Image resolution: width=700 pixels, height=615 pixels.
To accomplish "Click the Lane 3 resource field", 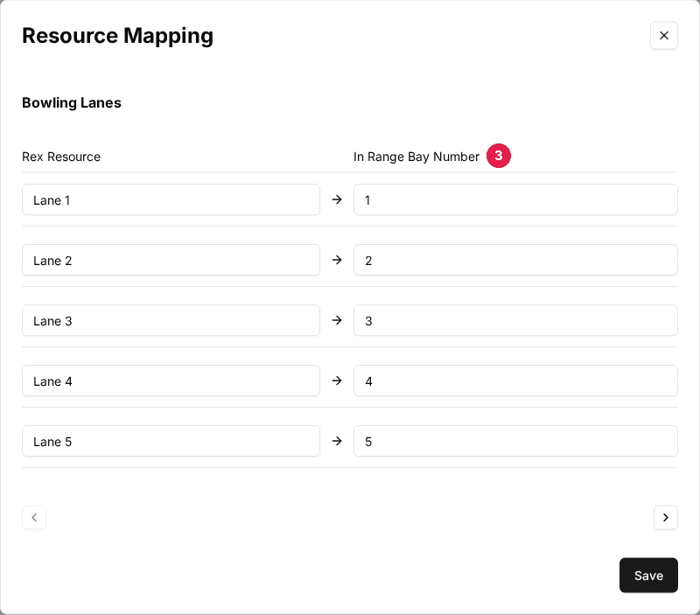I will click(x=171, y=320).
